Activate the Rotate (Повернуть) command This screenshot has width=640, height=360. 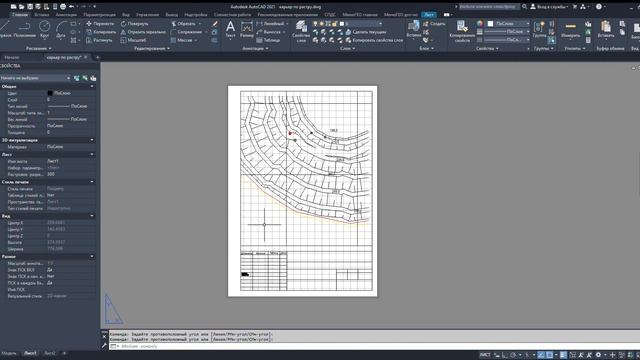point(135,24)
